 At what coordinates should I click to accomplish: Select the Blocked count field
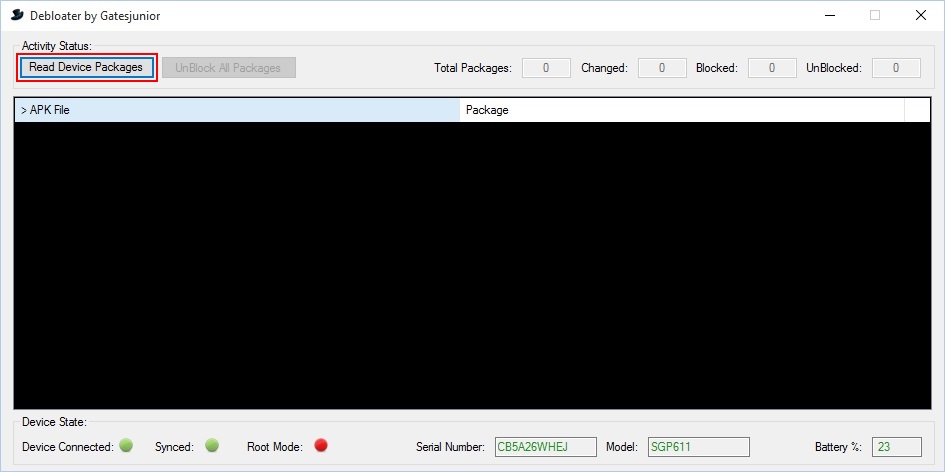[772, 68]
